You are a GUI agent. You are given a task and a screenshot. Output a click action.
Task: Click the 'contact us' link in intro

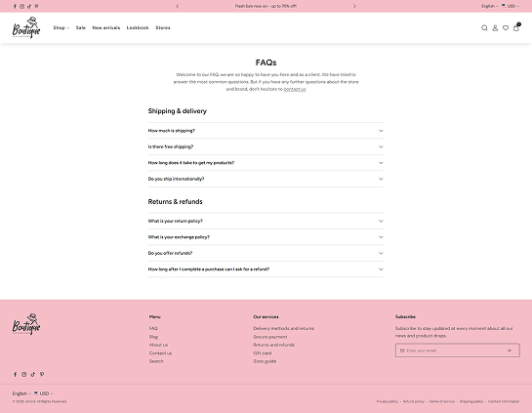[295, 89]
